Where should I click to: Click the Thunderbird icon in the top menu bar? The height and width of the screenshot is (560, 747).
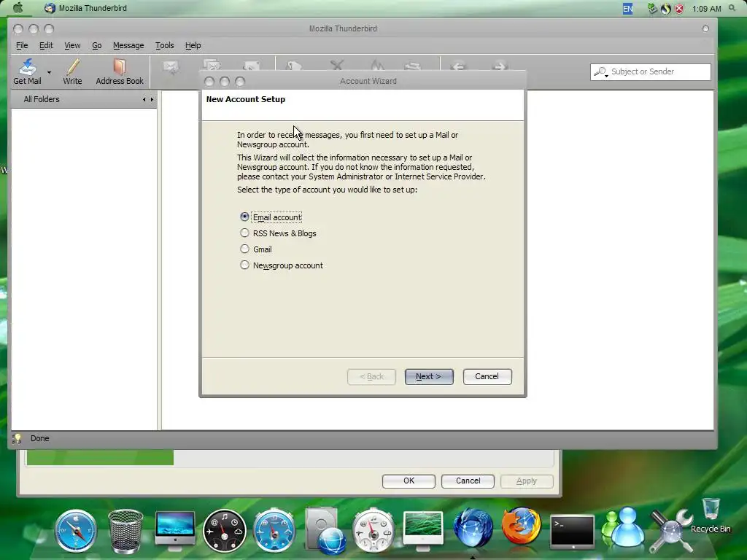pos(50,8)
